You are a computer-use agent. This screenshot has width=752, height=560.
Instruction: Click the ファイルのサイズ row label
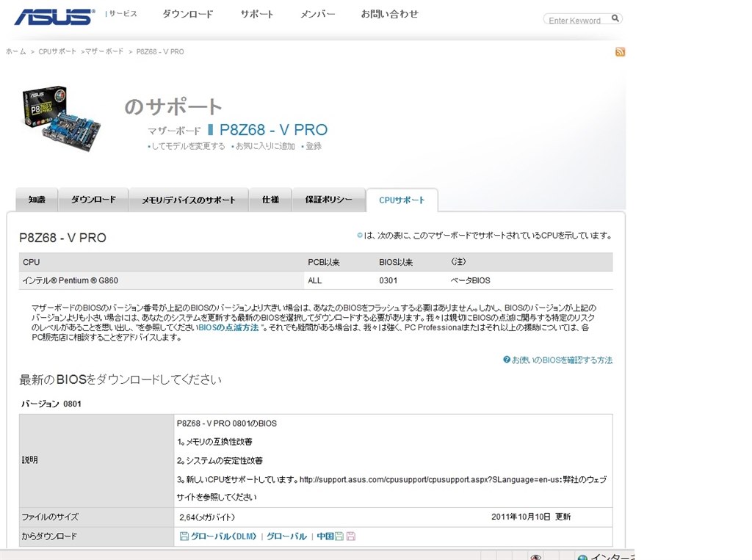tap(50, 517)
